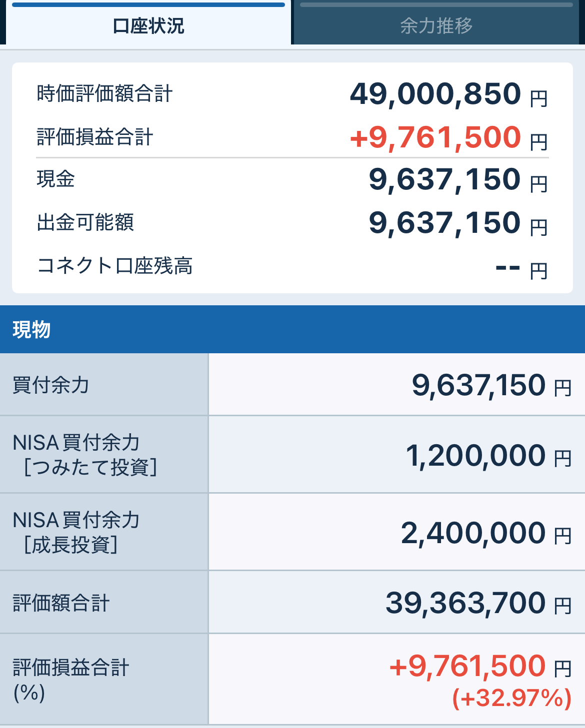Tap the 出金可能額 amount 9,637,150

click(x=444, y=222)
